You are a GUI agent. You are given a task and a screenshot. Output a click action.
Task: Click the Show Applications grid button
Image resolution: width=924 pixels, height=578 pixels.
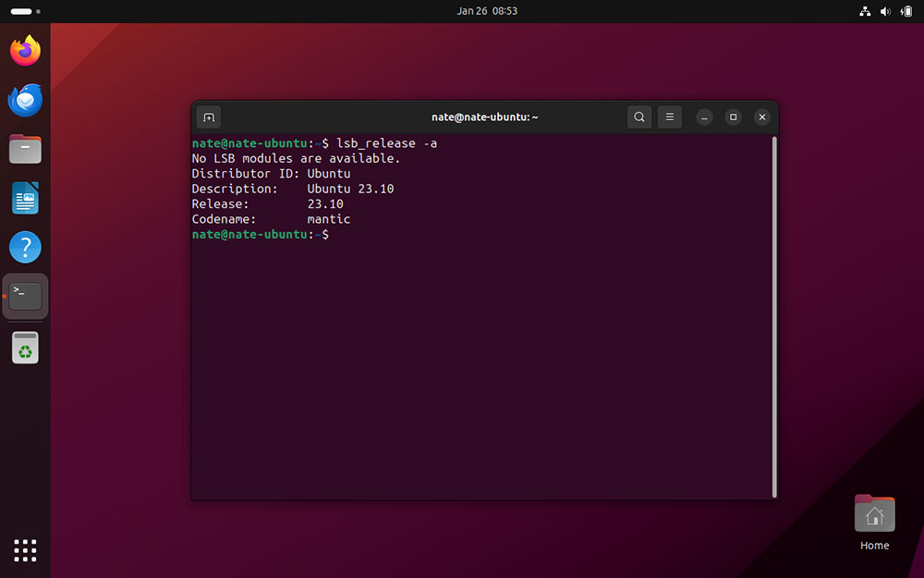[25, 550]
